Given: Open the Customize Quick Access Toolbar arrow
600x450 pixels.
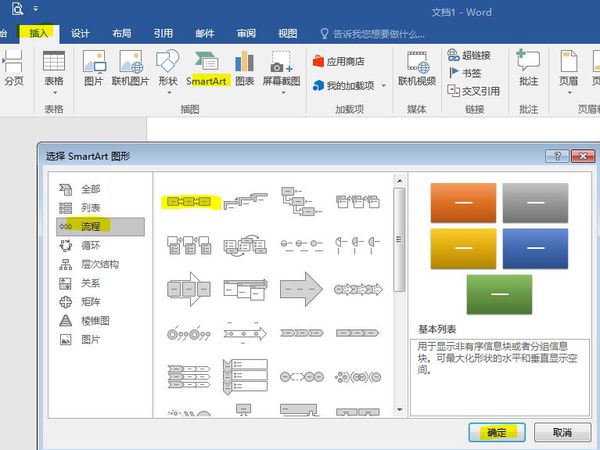Looking at the screenshot, I should 36,8.
